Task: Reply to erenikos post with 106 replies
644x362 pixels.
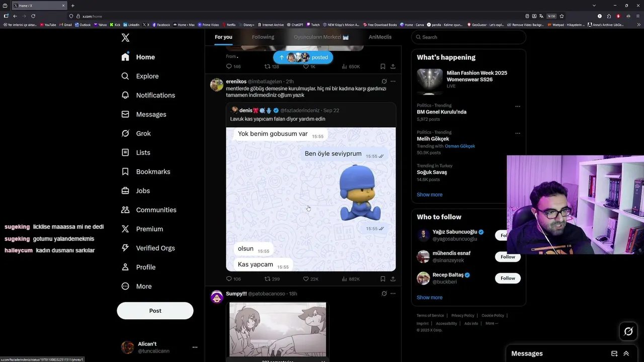Action: (x=233, y=279)
